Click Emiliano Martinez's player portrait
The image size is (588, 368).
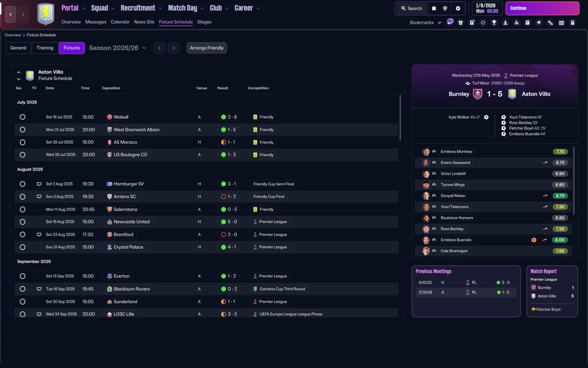pos(426,151)
